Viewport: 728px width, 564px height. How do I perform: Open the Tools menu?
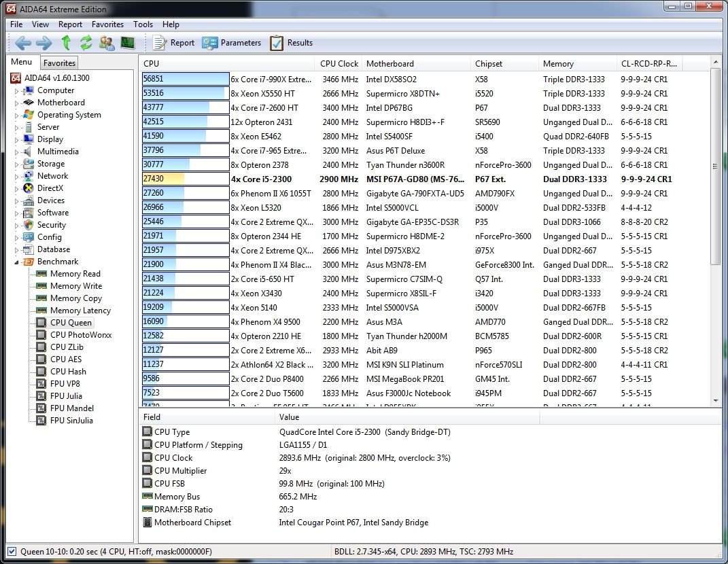143,24
